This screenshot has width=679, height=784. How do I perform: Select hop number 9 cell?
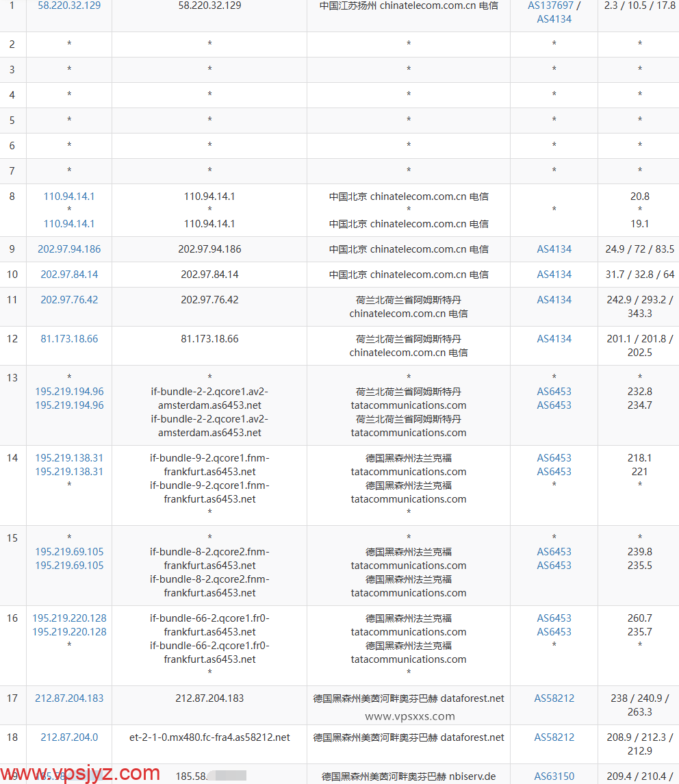tap(12, 249)
